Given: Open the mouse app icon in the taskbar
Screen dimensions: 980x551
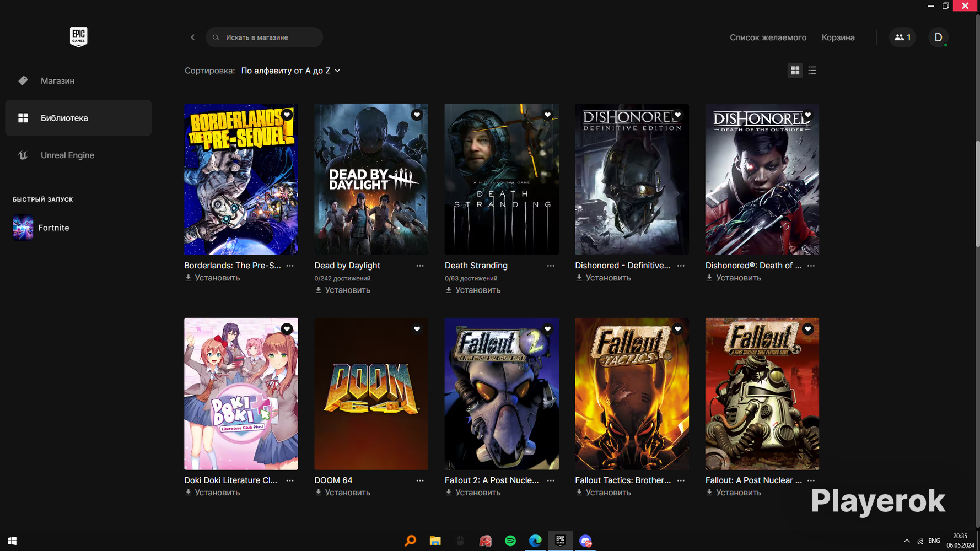Looking at the screenshot, I should (460, 541).
